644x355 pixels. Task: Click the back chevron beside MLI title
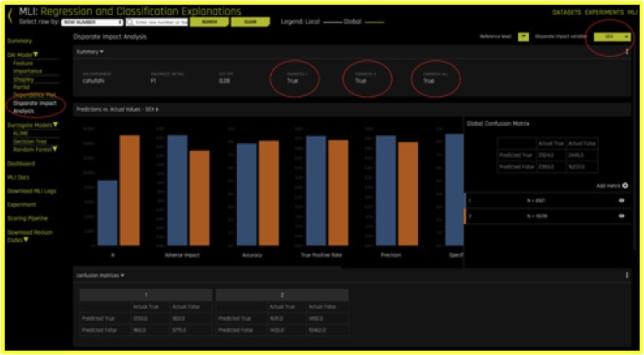click(x=10, y=16)
